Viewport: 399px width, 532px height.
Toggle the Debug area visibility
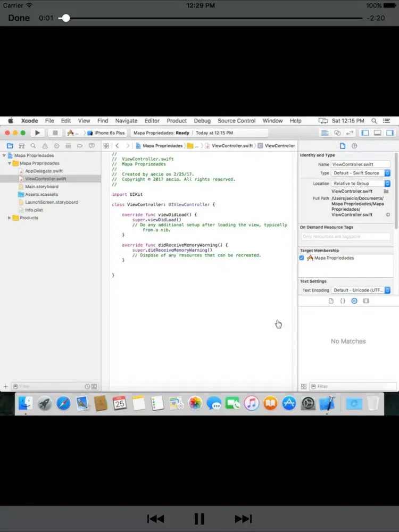tap(377, 132)
